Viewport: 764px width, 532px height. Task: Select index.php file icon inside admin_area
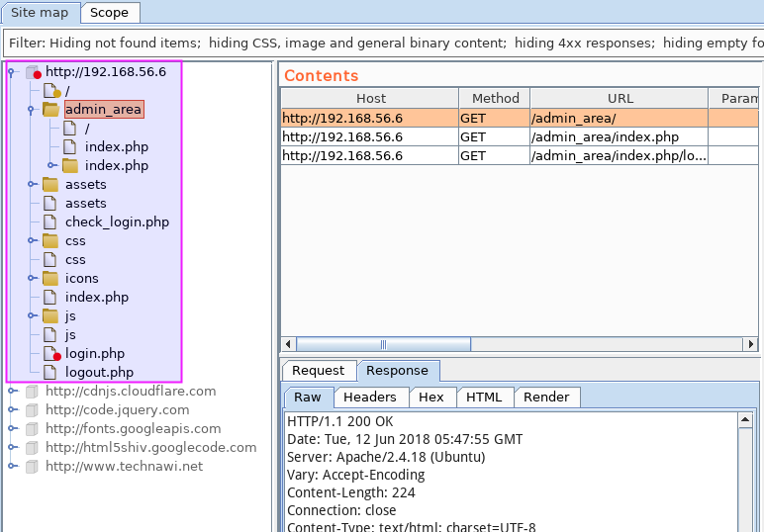click(x=69, y=147)
